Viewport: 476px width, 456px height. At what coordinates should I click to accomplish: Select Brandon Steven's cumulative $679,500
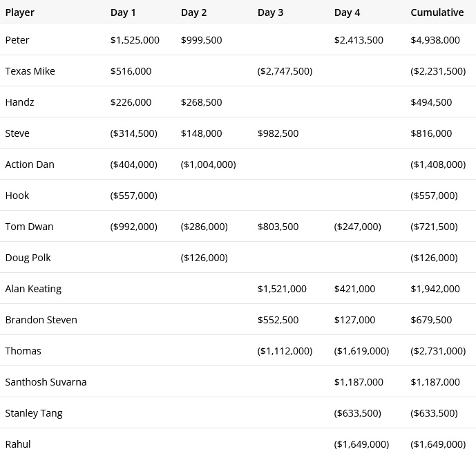pyautogui.click(x=431, y=320)
